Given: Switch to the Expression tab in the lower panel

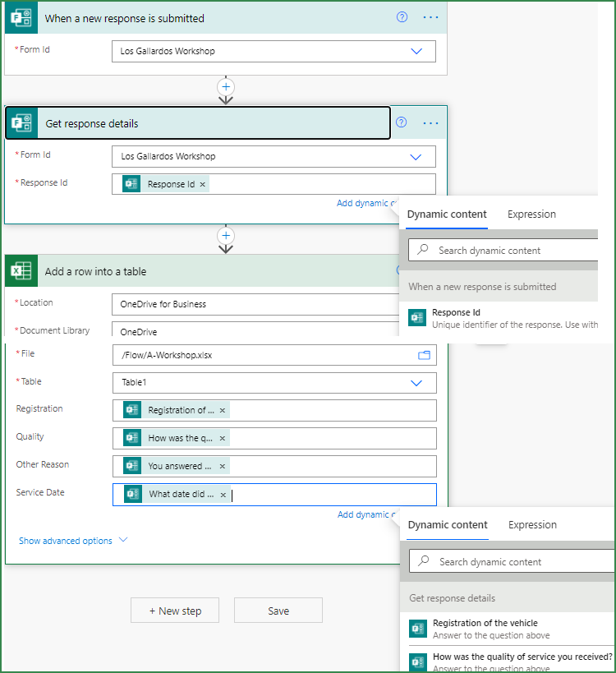Looking at the screenshot, I should coord(532,525).
